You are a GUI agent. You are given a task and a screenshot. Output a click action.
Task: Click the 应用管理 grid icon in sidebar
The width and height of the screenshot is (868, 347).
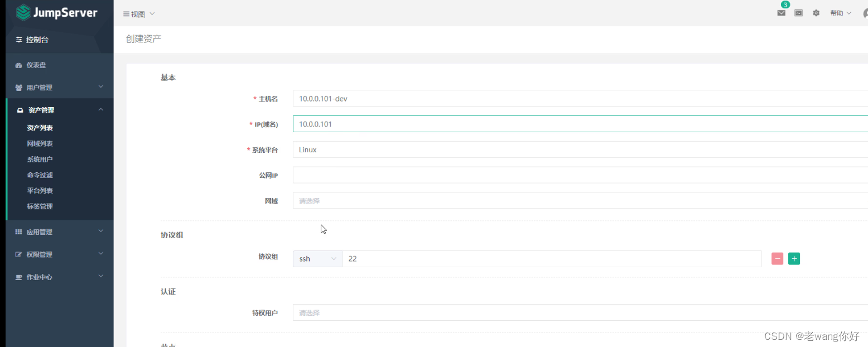coord(20,231)
